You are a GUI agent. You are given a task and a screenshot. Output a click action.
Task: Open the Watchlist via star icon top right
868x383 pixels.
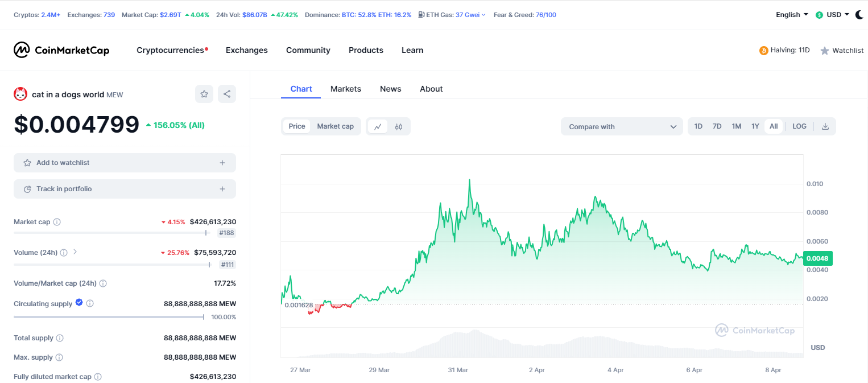[x=824, y=50]
